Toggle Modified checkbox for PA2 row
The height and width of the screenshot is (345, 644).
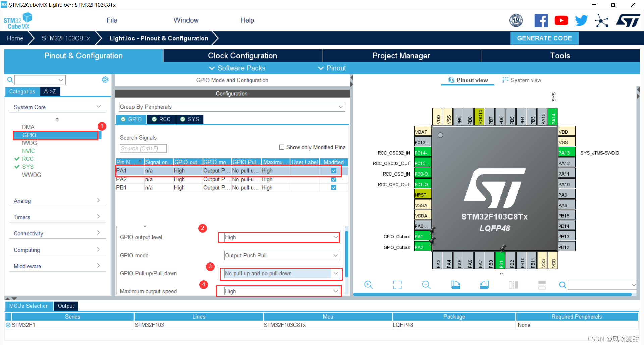[x=334, y=179]
